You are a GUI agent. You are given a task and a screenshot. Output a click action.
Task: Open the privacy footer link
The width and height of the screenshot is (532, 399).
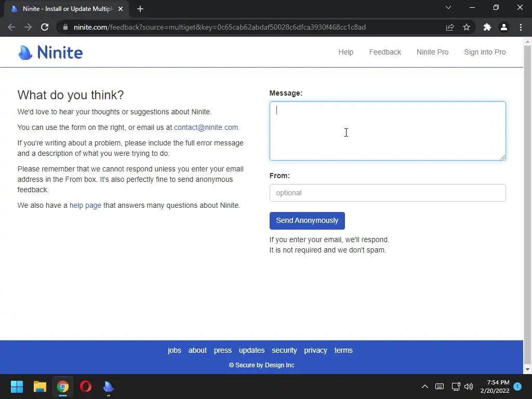[x=315, y=350]
